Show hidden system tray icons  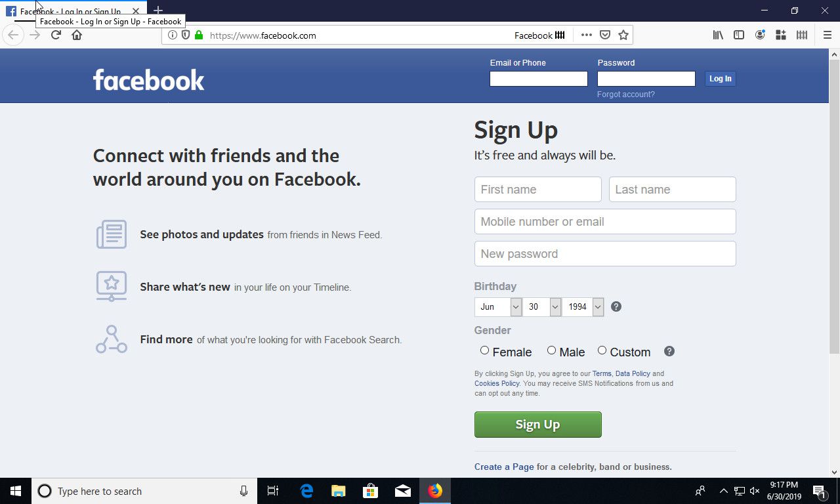[x=724, y=491]
